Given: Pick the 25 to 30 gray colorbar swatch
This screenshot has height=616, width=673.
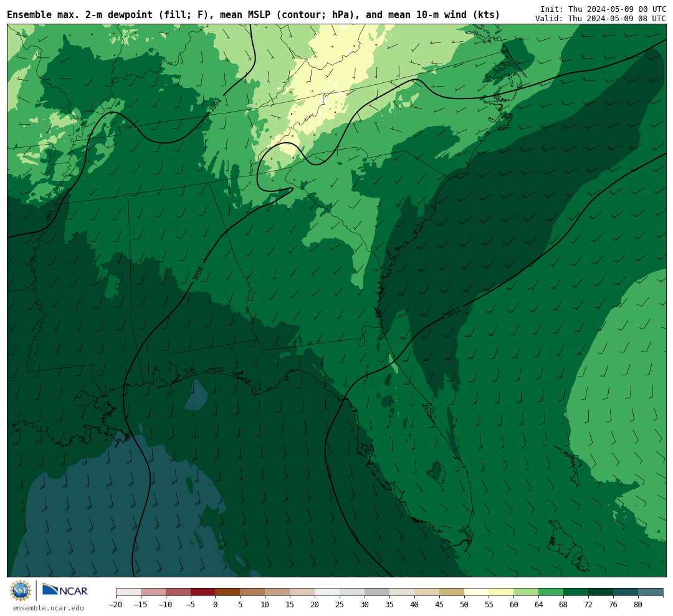Looking at the screenshot, I should (352, 592).
